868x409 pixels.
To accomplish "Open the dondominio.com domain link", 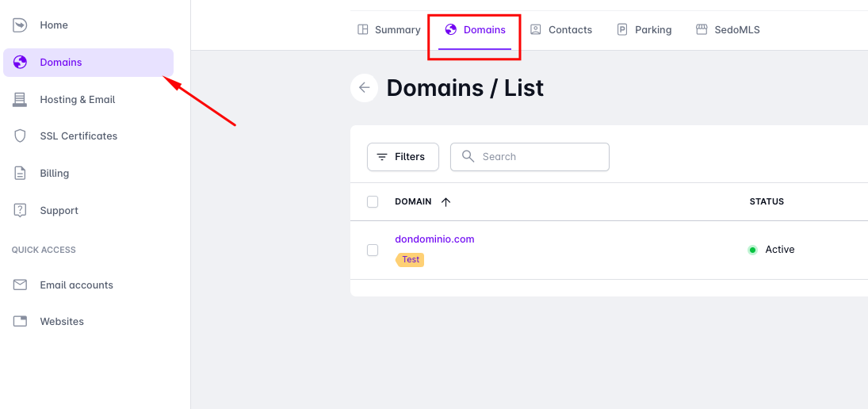I will [x=434, y=239].
